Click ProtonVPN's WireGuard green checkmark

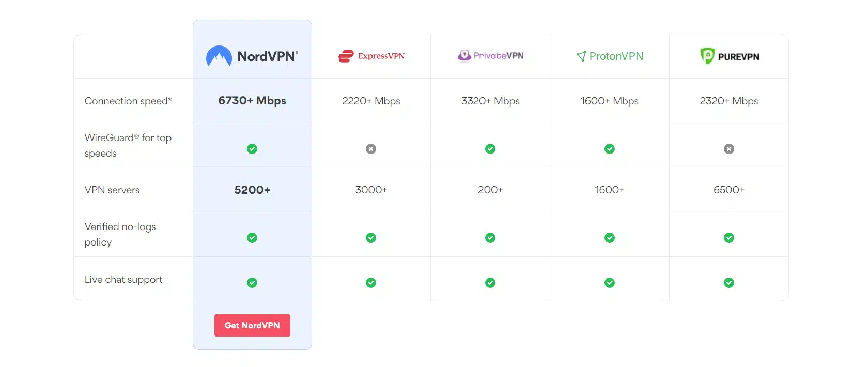coord(610,149)
